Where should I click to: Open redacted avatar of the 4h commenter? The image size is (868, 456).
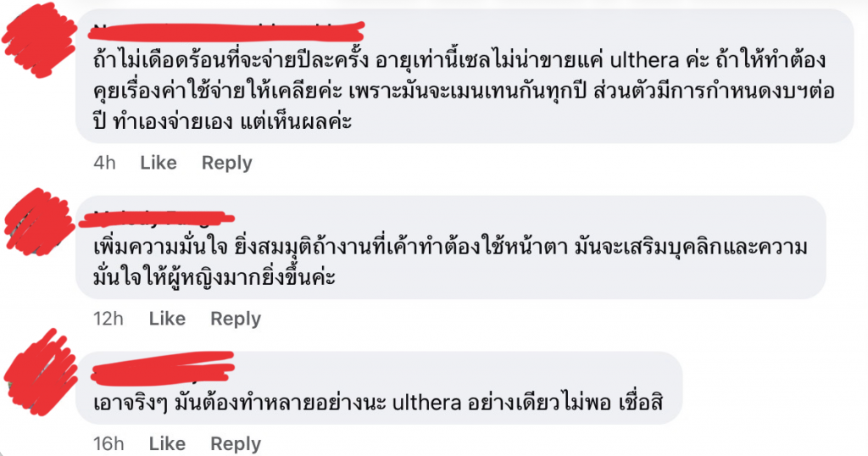[x=39, y=39]
